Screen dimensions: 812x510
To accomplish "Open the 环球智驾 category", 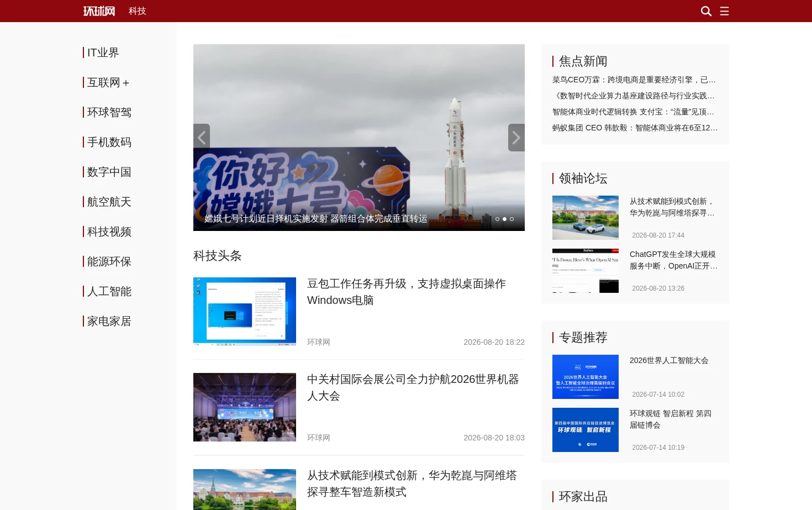I will tap(109, 112).
